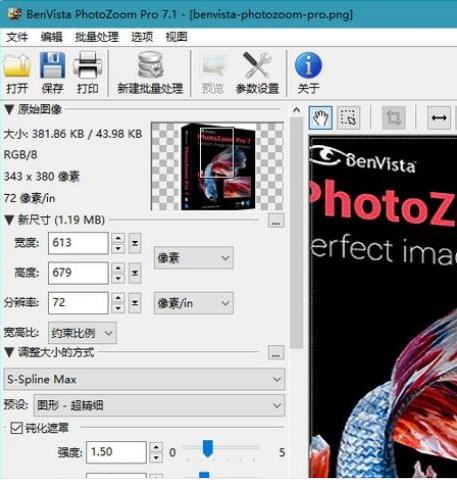This screenshot has width=457, height=480.
Task: Open 宽度 preset arrow button
Action: (135, 243)
